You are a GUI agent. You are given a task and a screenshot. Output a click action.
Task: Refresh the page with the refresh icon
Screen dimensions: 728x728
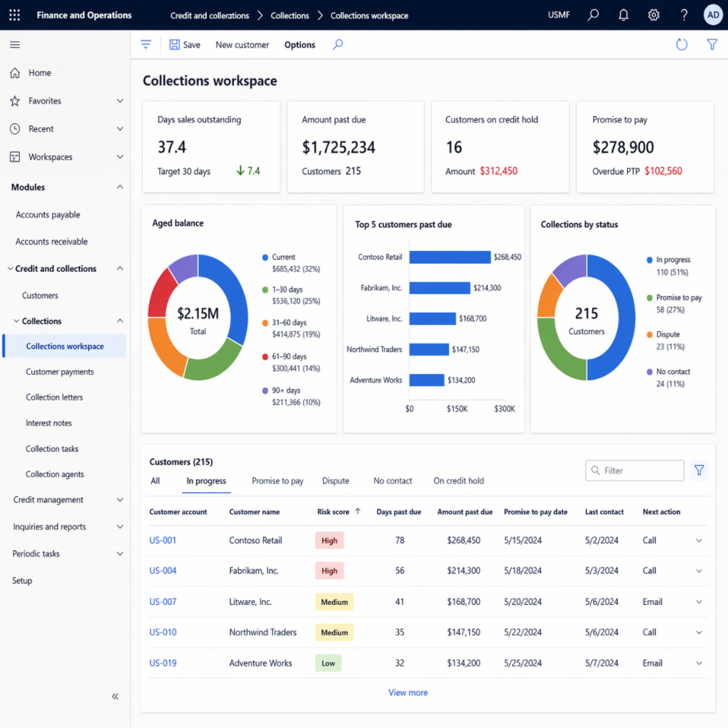681,45
